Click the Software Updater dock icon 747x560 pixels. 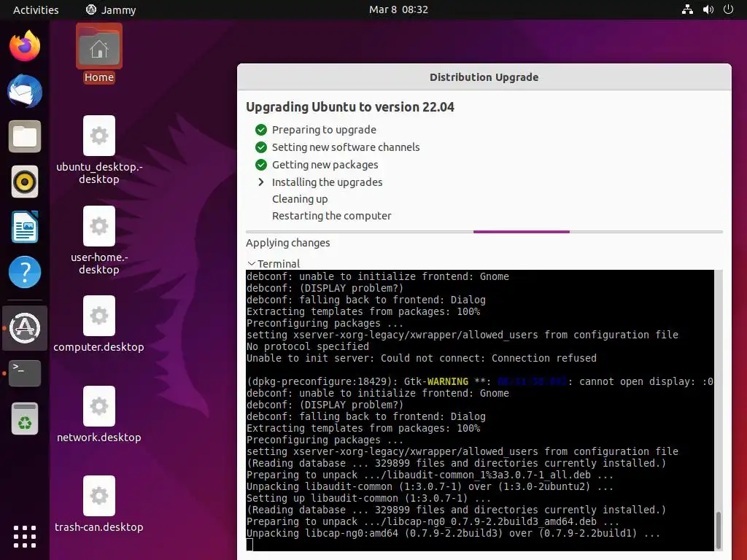pyautogui.click(x=25, y=327)
